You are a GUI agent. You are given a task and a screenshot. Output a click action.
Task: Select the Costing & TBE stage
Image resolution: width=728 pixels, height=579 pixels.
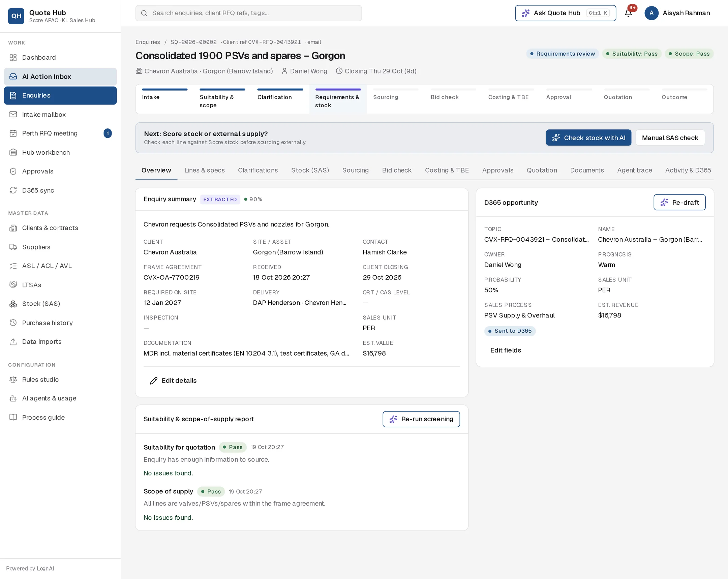tap(511, 99)
